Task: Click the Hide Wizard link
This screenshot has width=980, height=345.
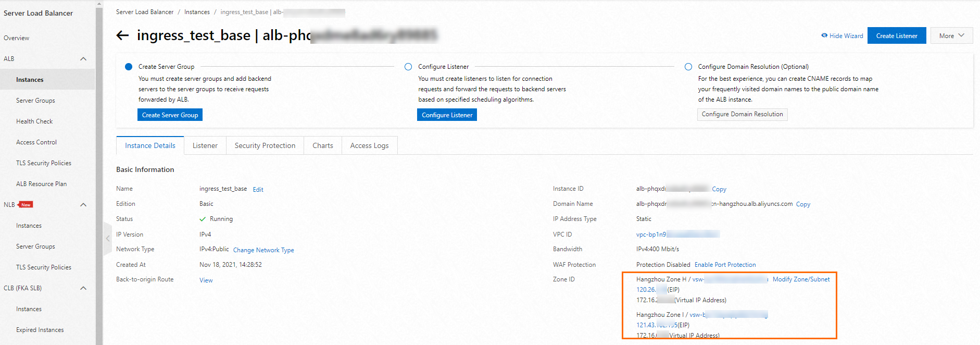Action: point(846,36)
